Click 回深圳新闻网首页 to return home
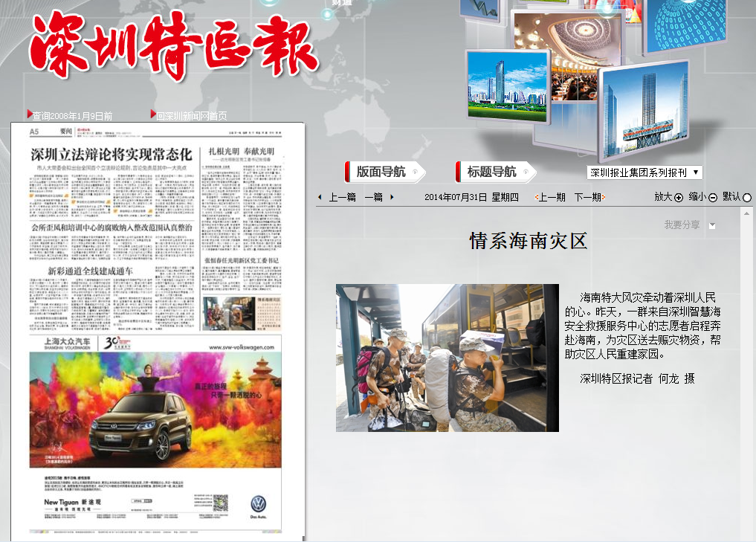The width and height of the screenshot is (756, 542). (x=192, y=116)
